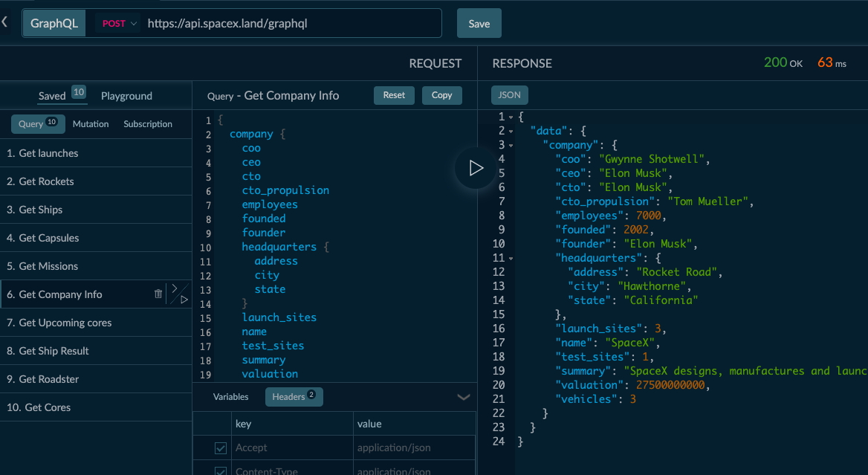Click the REQUEST panel heading
868x475 pixels.
435,64
